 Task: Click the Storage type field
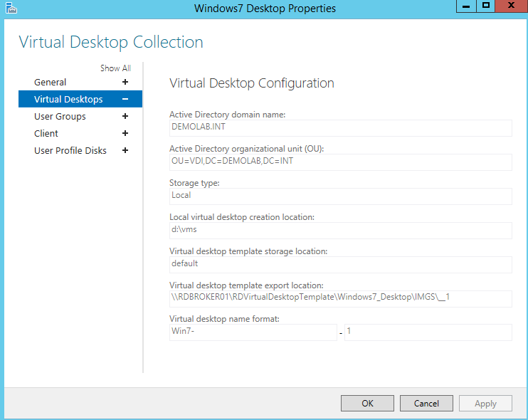click(x=340, y=196)
